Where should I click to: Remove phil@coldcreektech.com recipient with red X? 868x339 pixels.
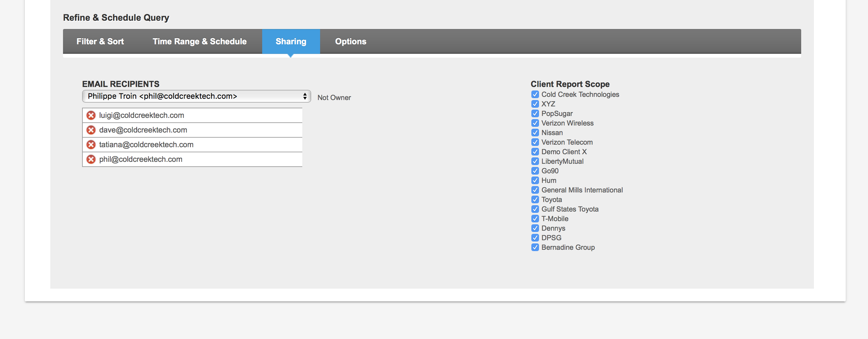point(91,159)
